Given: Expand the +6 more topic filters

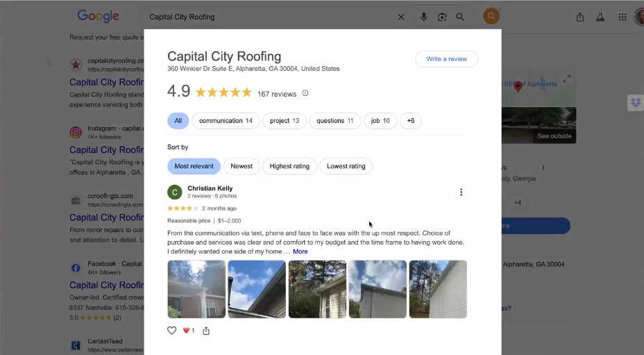Looking at the screenshot, I should [411, 120].
